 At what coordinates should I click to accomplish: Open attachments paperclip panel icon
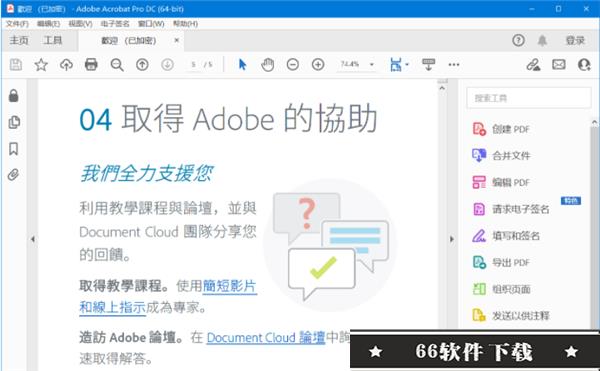click(14, 175)
